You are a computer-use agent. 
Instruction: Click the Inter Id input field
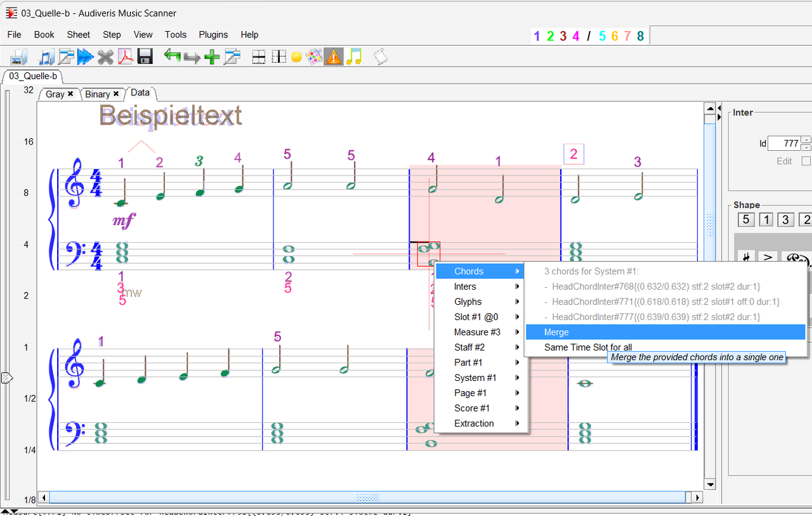[x=784, y=143]
